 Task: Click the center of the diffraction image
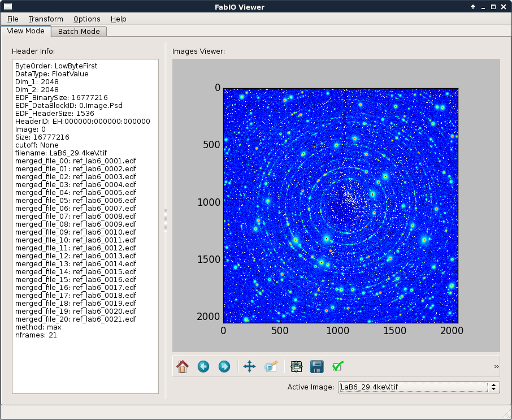pos(340,205)
